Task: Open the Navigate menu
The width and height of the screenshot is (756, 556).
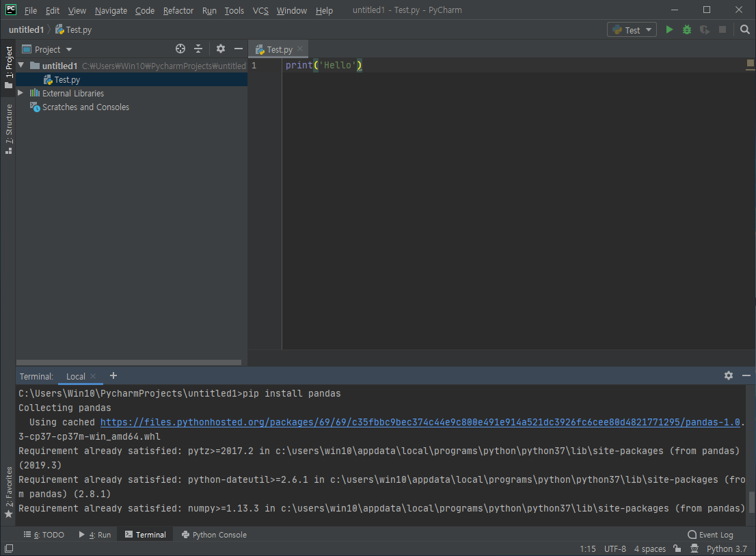Action: pos(111,10)
